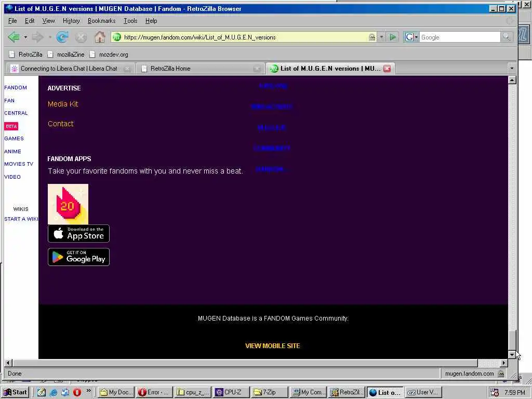Click the scheduler tray icon beside the clock
The width and height of the screenshot is (532, 399).
[x=495, y=392]
